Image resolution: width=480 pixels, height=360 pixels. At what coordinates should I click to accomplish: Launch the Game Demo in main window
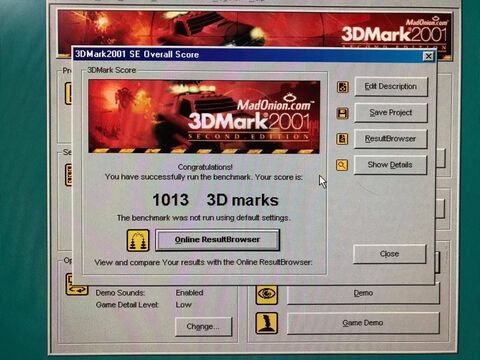coord(363,323)
